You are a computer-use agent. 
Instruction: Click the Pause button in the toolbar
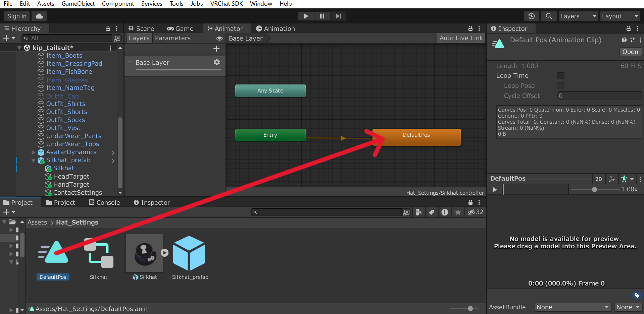coord(322,16)
